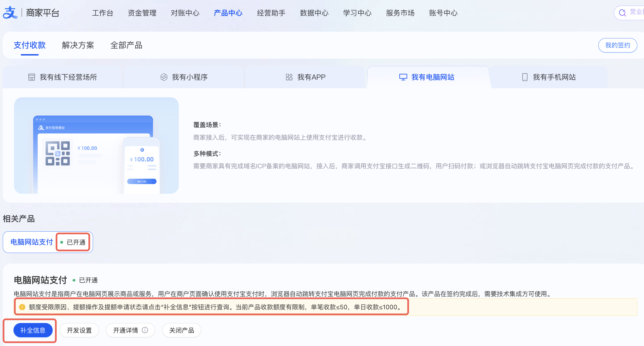Select the 我有APP scenario tab
The width and height of the screenshot is (644, 346).
[305, 77]
